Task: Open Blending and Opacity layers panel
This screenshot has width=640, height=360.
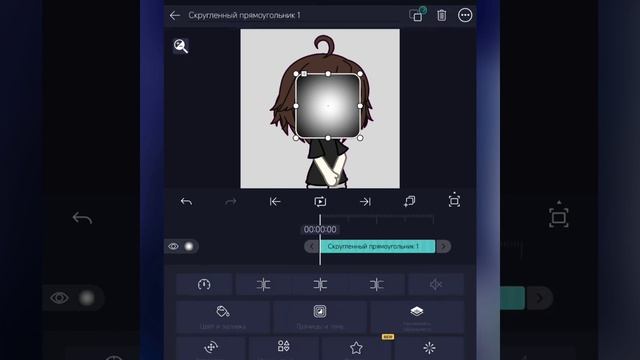Action: (x=417, y=317)
